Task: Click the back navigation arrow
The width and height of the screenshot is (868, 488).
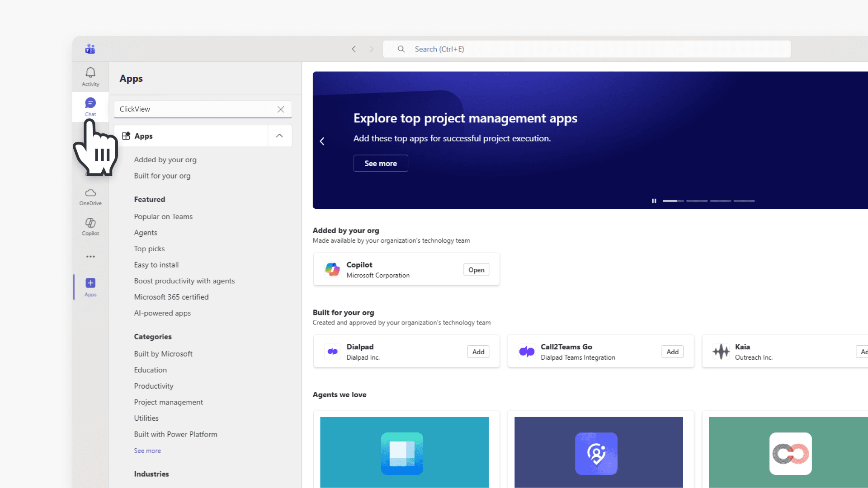Action: (354, 49)
